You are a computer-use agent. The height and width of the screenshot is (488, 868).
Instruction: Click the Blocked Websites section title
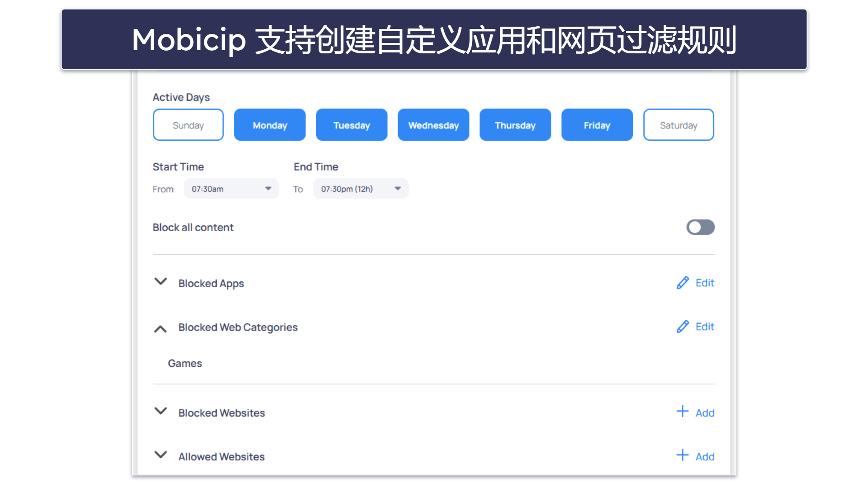tap(222, 413)
